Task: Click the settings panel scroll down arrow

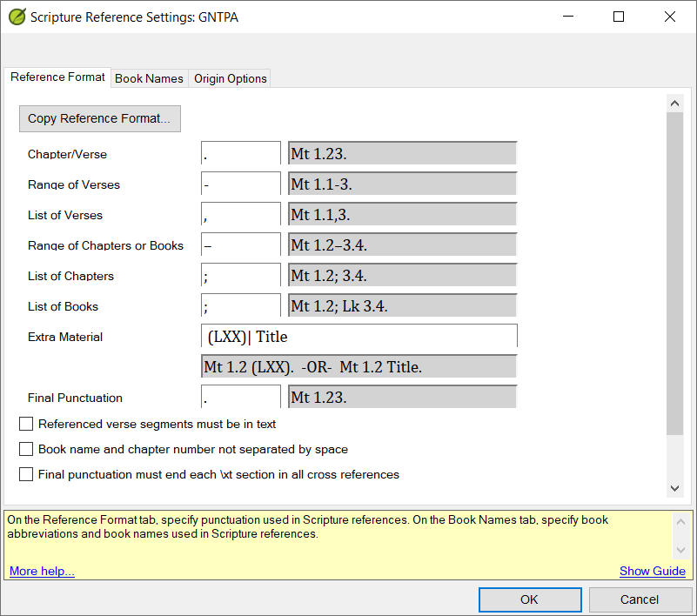Action: 674,488
